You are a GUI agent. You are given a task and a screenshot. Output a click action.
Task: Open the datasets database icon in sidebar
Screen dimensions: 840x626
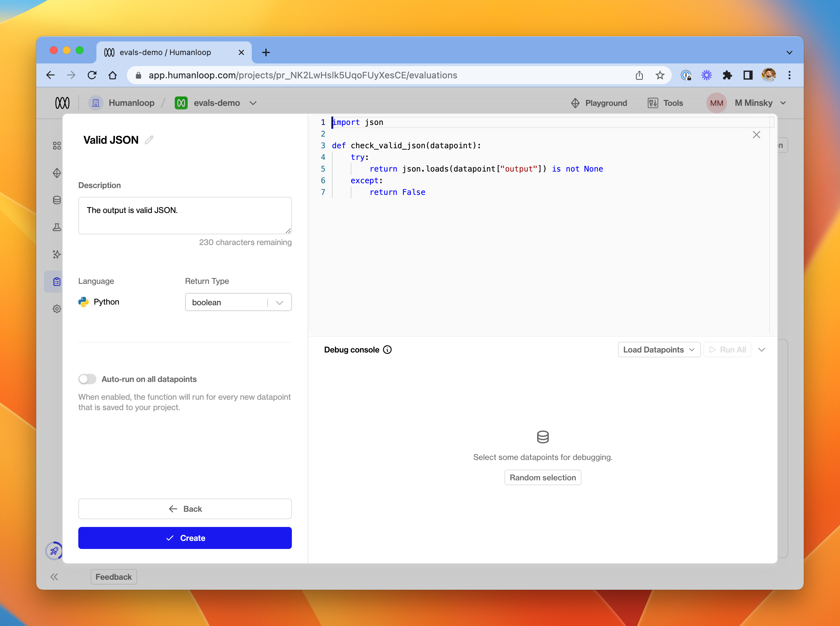click(x=57, y=200)
